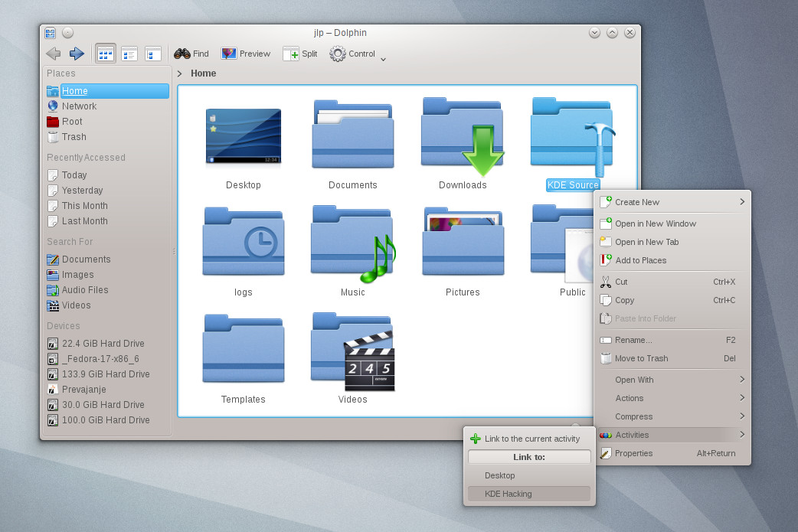798x532 pixels.
Task: Select the Documents folder icon
Action: (353, 134)
